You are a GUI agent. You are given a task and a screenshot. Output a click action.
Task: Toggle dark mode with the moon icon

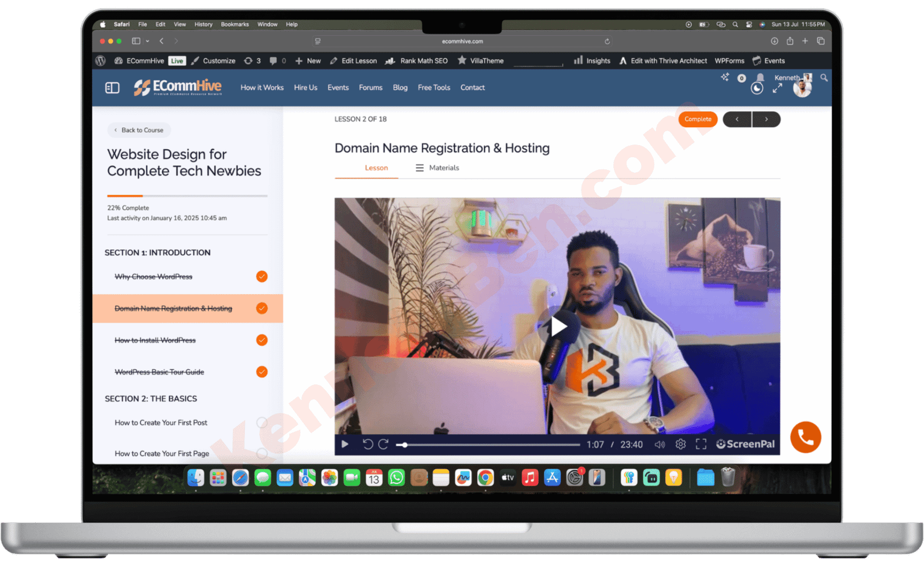(x=757, y=88)
